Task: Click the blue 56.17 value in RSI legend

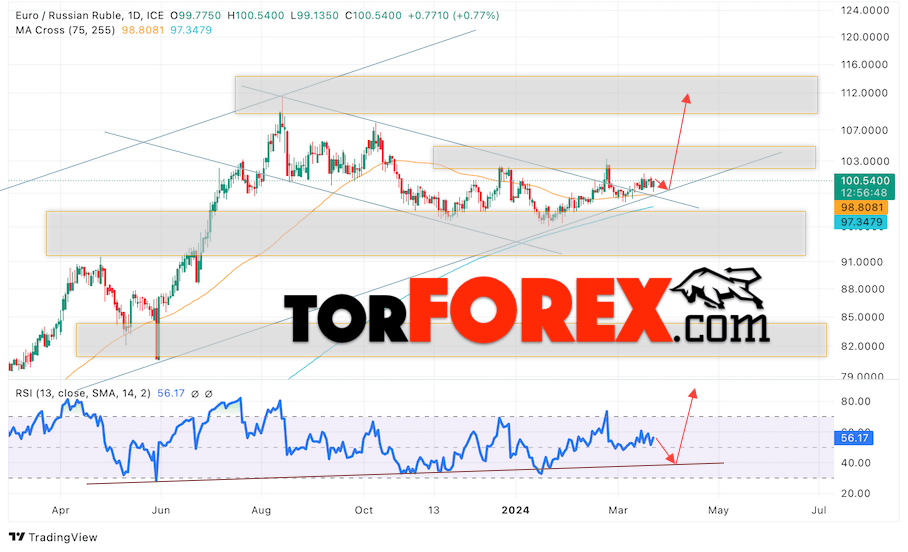Action: coord(171,393)
